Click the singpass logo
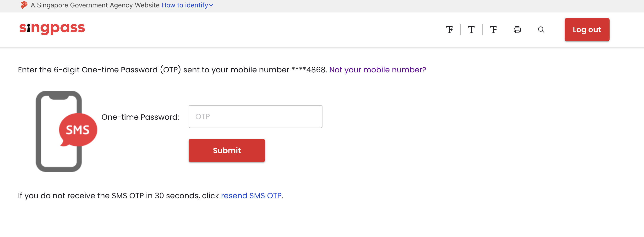The image size is (644, 237). pyautogui.click(x=52, y=29)
